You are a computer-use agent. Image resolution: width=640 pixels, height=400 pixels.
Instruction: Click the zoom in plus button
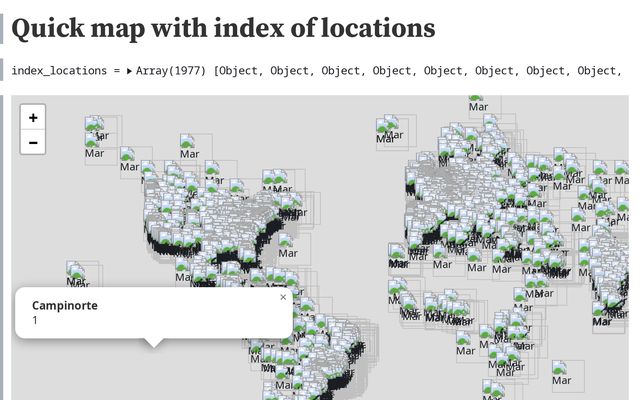coord(33,118)
